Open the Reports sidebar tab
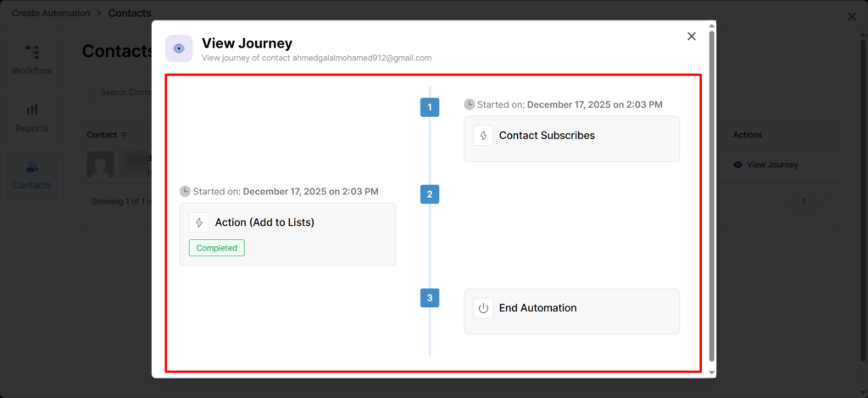 [31, 117]
